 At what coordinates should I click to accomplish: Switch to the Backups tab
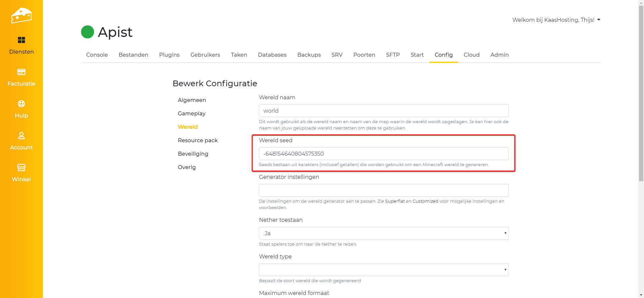pyautogui.click(x=309, y=55)
